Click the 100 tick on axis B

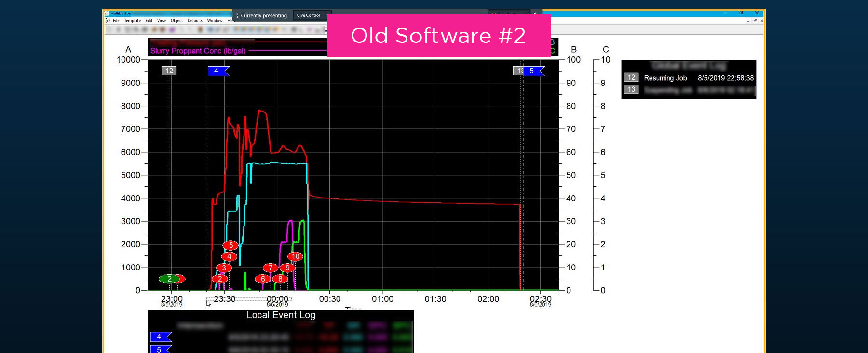[x=573, y=60]
